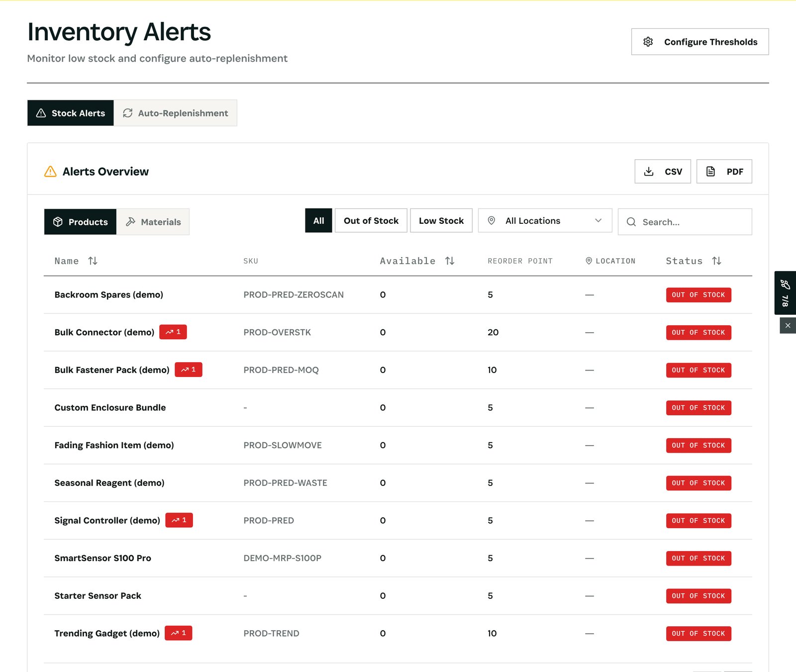Expand the All Locations dropdown
Image resolution: width=796 pixels, height=672 pixels.
pos(545,220)
